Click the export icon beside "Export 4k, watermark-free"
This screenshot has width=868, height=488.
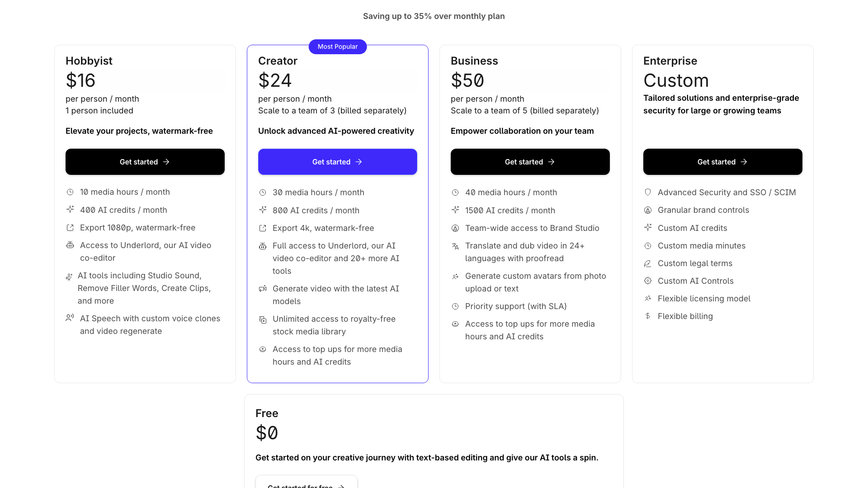coord(263,228)
